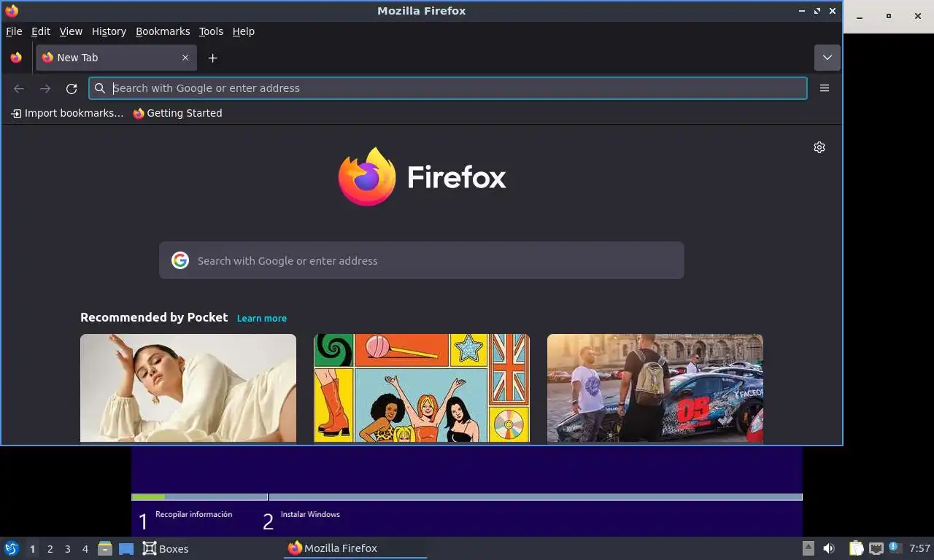The image size is (934, 560).
Task: Open a new tab with plus button
Action: [212, 58]
